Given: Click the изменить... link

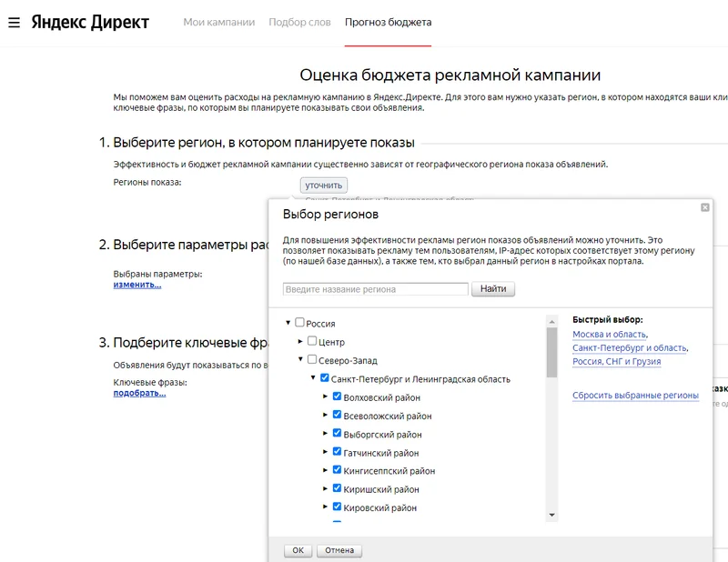Looking at the screenshot, I should tap(137, 285).
